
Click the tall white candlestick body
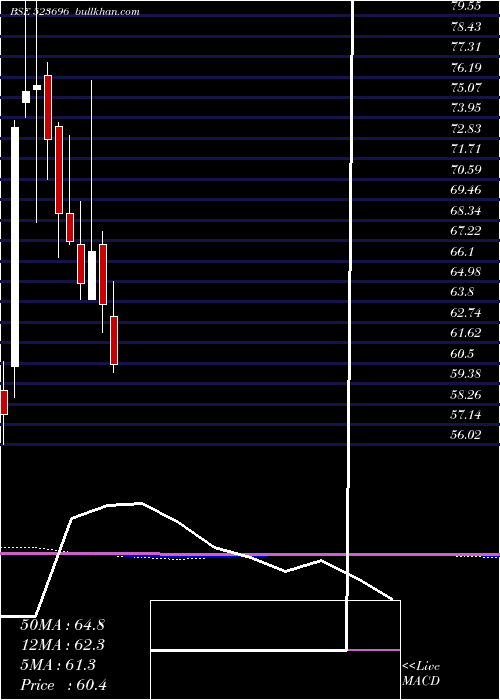(x=15, y=247)
